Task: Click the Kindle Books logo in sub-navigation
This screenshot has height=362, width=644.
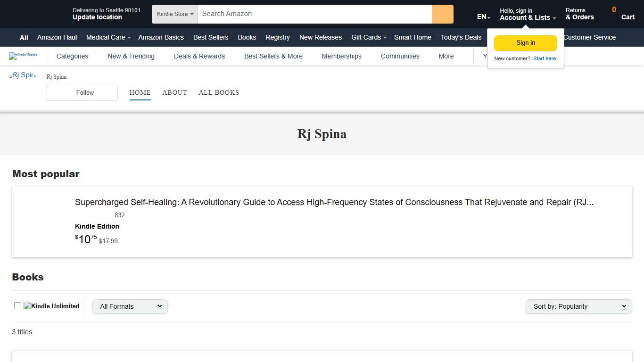Action: click(x=23, y=56)
